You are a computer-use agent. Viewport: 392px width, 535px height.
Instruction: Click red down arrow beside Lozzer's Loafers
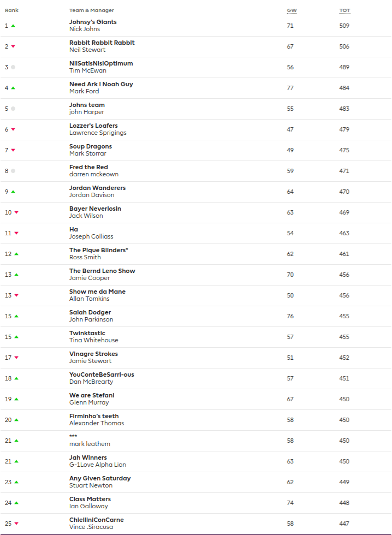[13, 129]
